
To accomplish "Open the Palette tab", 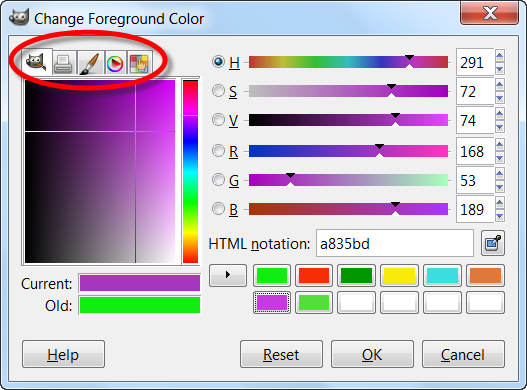I will (x=139, y=64).
